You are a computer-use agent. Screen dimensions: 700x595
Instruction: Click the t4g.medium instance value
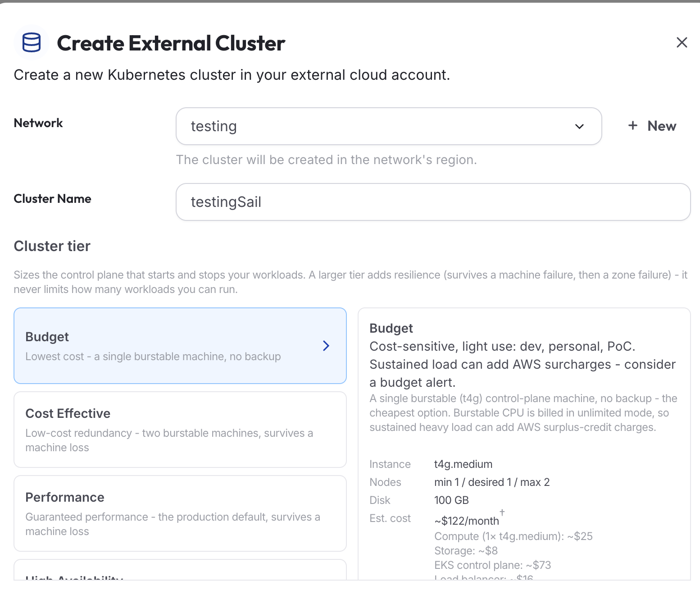tap(463, 464)
